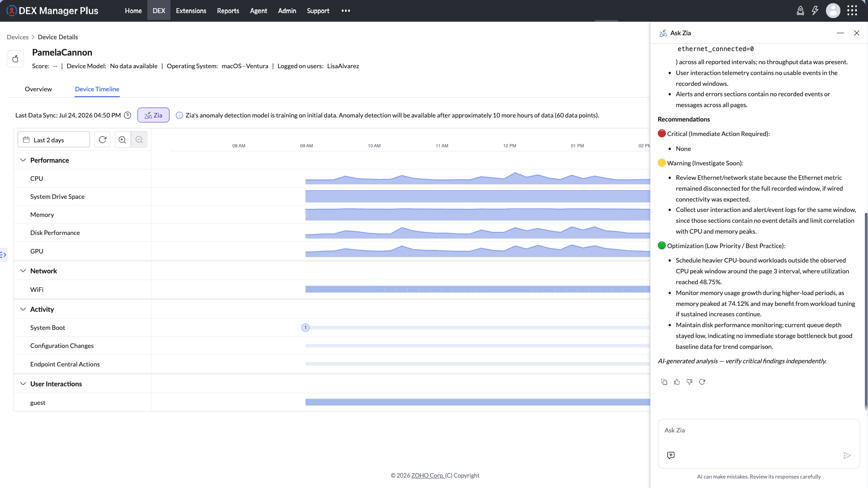This screenshot has height=488, width=868.
Task: Click the Zia button
Action: 153,115
